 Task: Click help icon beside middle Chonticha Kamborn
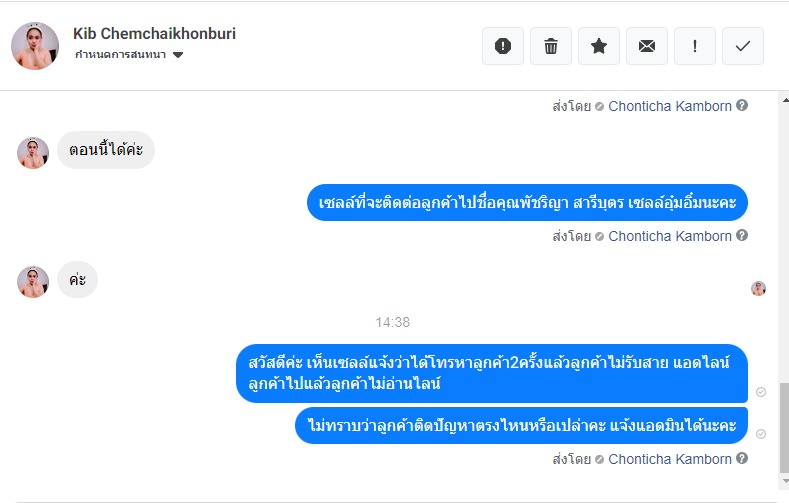coord(742,236)
